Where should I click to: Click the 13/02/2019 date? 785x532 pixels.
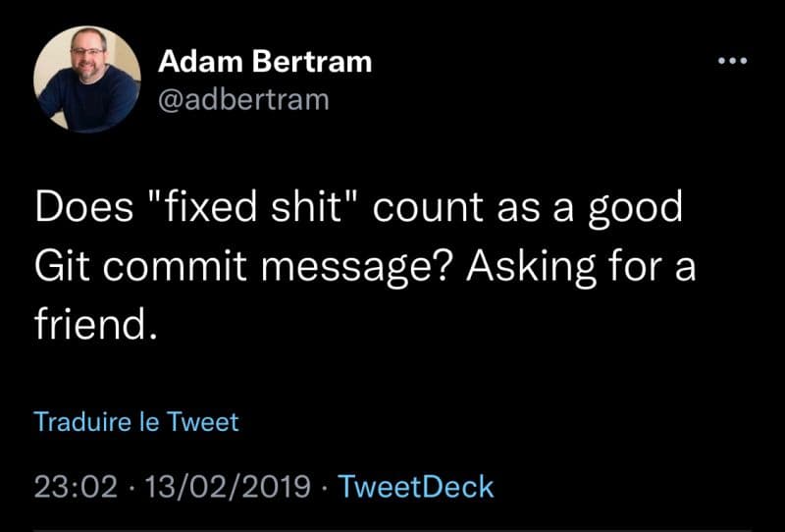(x=228, y=487)
